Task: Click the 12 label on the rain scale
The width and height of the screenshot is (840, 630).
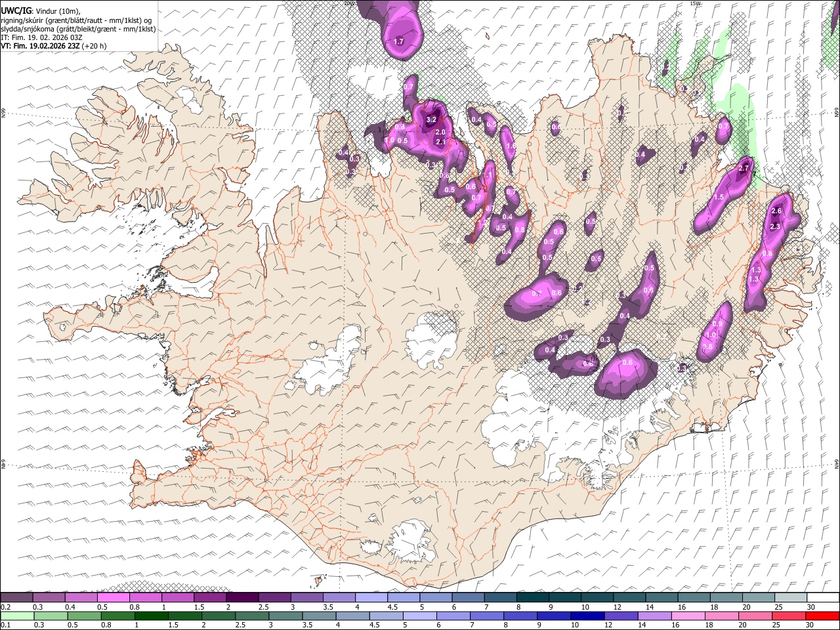Action: coord(608,625)
